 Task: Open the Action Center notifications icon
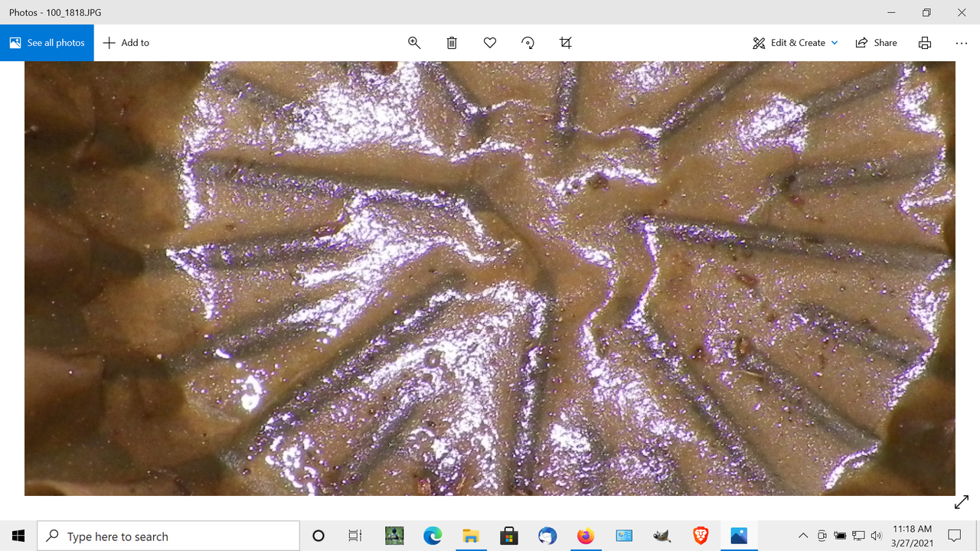tap(955, 536)
